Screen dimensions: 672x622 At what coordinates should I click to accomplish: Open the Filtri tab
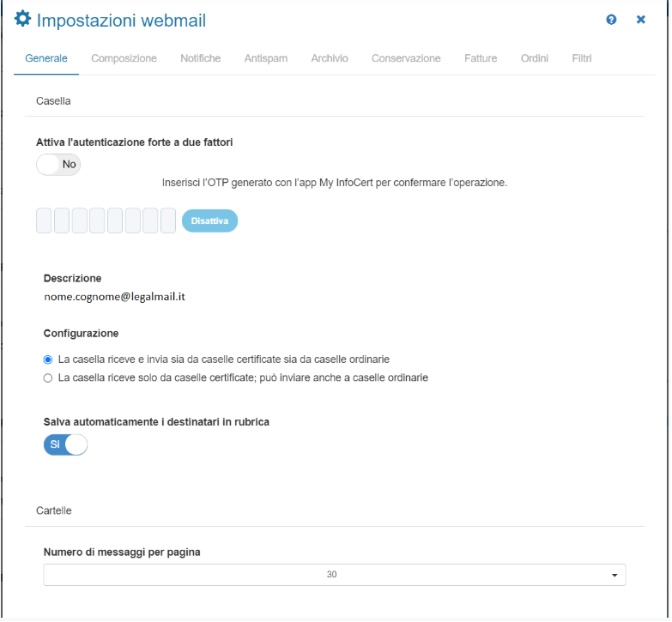[581, 58]
